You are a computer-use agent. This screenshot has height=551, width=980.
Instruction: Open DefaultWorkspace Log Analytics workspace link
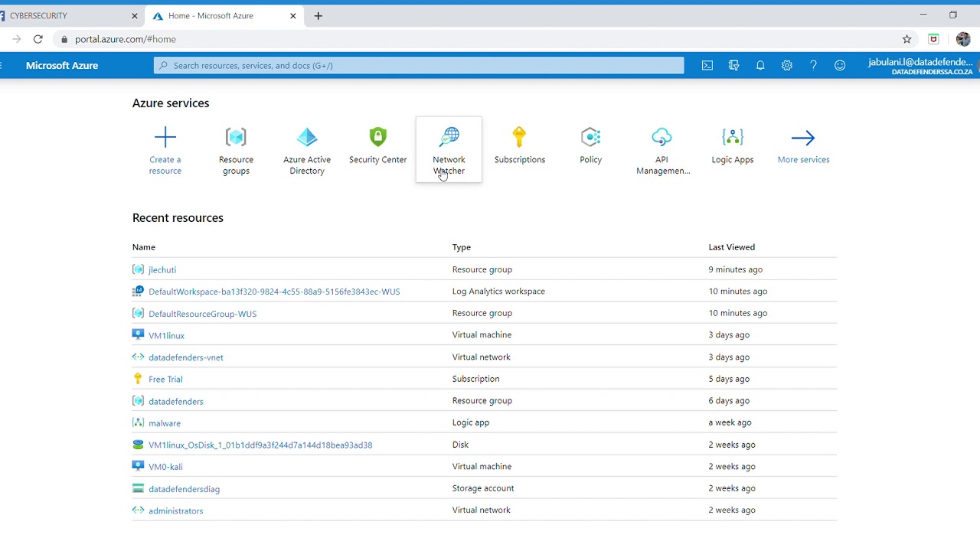pyautogui.click(x=274, y=292)
